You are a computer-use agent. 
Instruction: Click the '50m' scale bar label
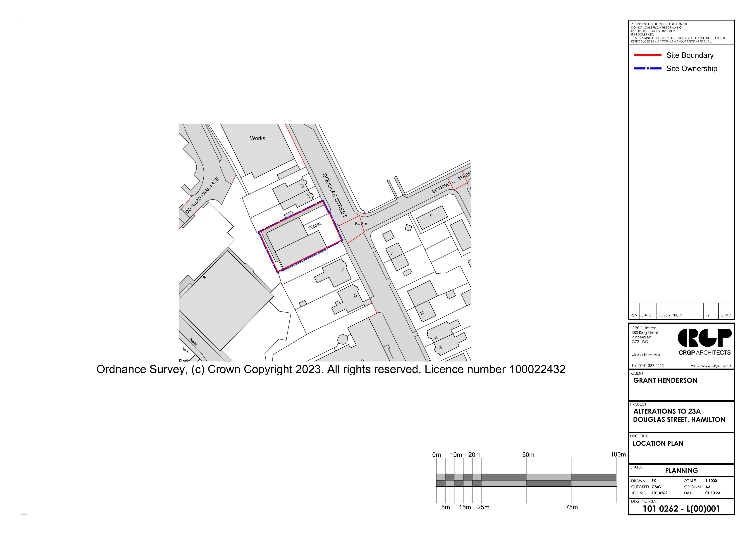528,455
